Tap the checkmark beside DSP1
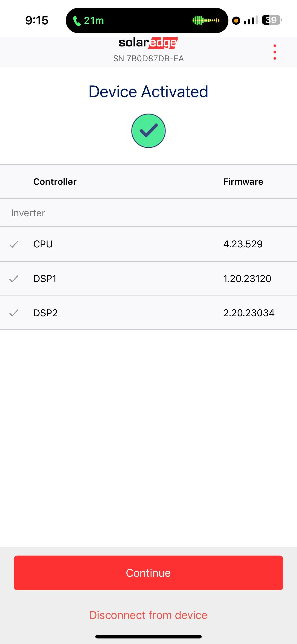This screenshot has width=297, height=644. [14, 279]
